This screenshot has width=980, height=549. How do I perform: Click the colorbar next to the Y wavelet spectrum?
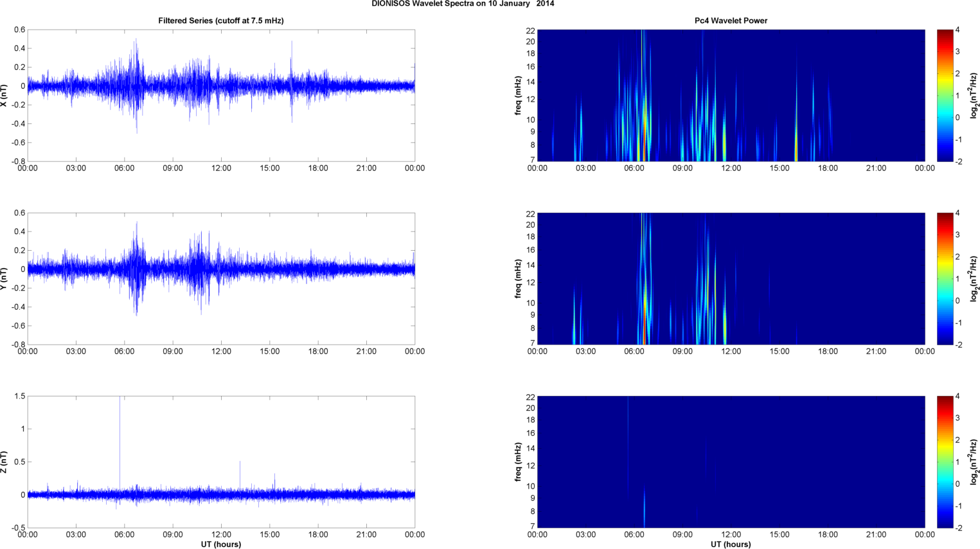(945, 278)
